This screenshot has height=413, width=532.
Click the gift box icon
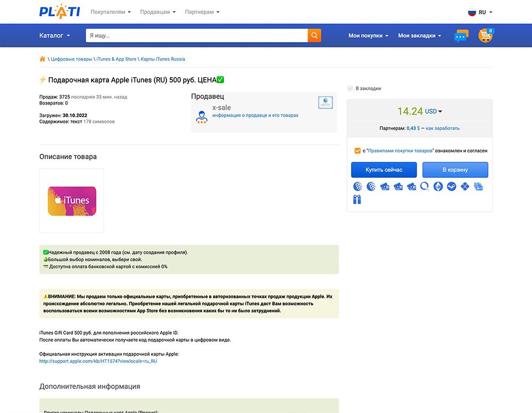coord(357,200)
